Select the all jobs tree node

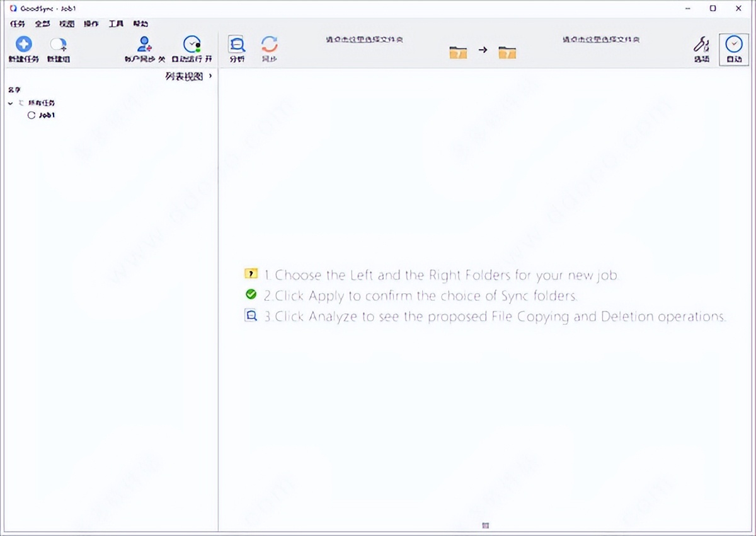(x=41, y=103)
